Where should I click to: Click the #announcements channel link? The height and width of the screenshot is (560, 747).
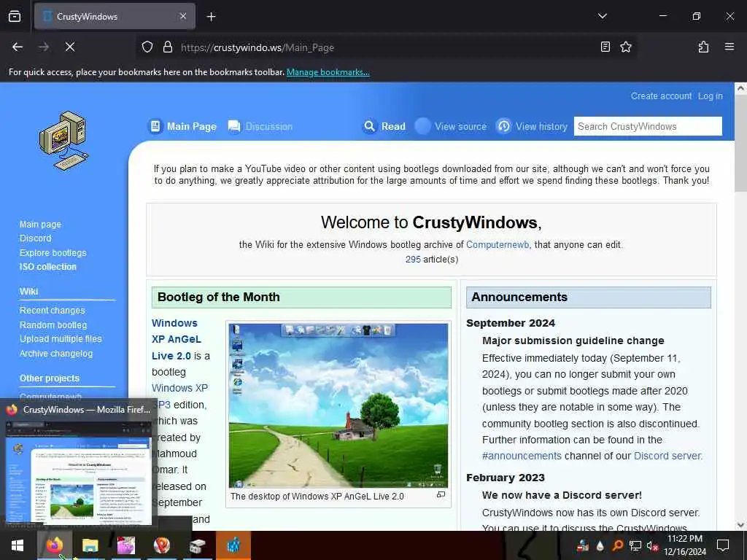[x=522, y=456]
